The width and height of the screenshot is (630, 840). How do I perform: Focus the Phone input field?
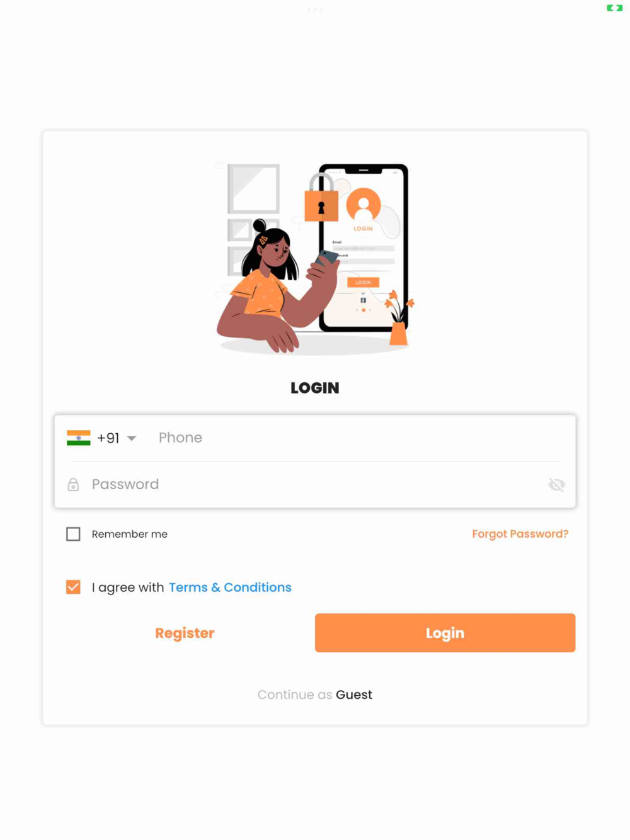[x=359, y=438]
